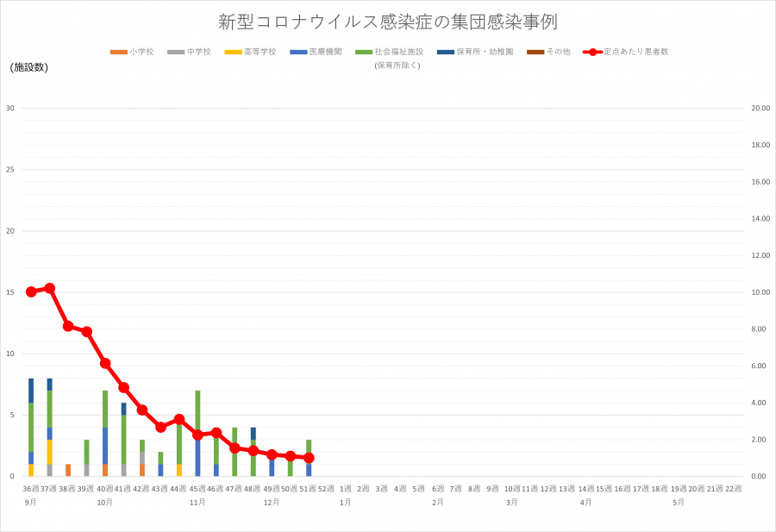Click the 36週 label on horizontal axis

click(x=32, y=486)
